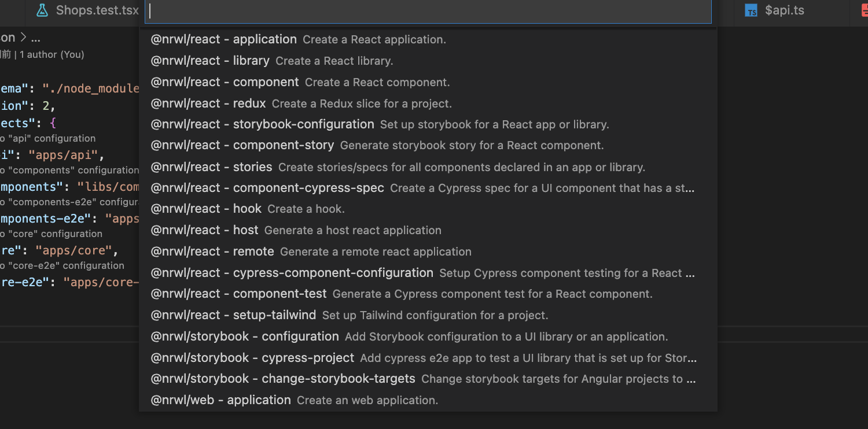Expand the breadcrumb ellipsis segment
The image size is (868, 429).
coord(35,38)
